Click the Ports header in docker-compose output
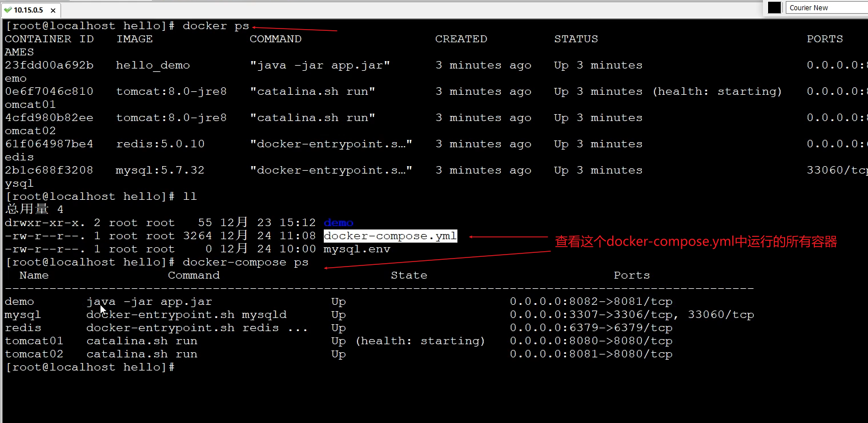This screenshot has width=868, height=423. coord(632,275)
